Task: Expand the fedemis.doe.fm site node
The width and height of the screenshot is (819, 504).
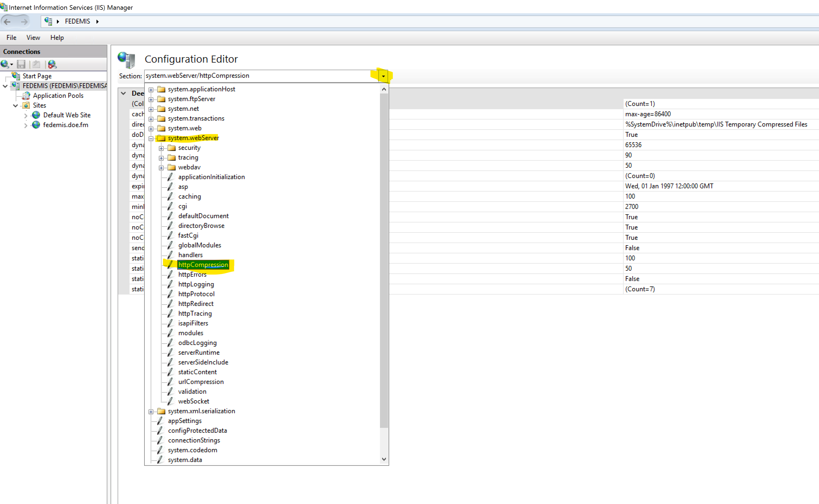Action: 26,125
